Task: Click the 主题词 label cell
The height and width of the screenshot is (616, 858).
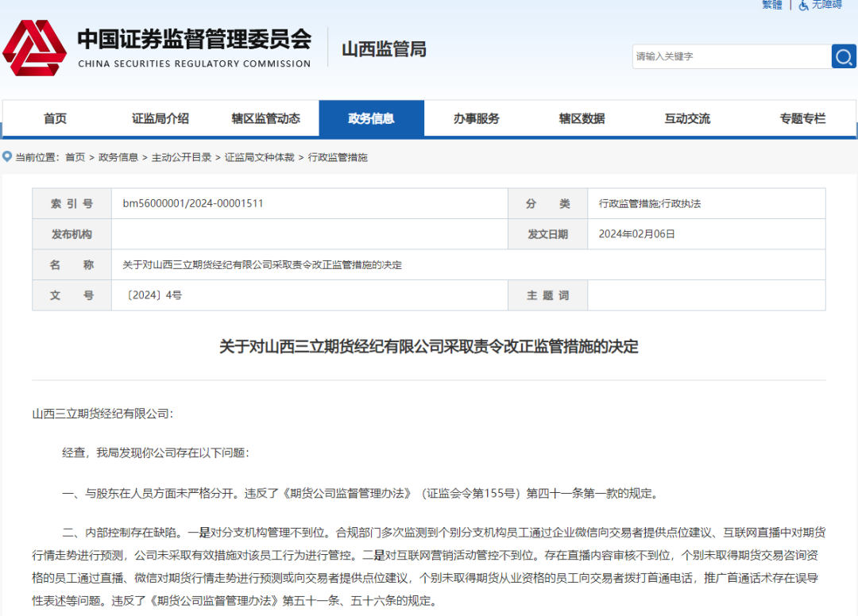Action: [x=547, y=295]
